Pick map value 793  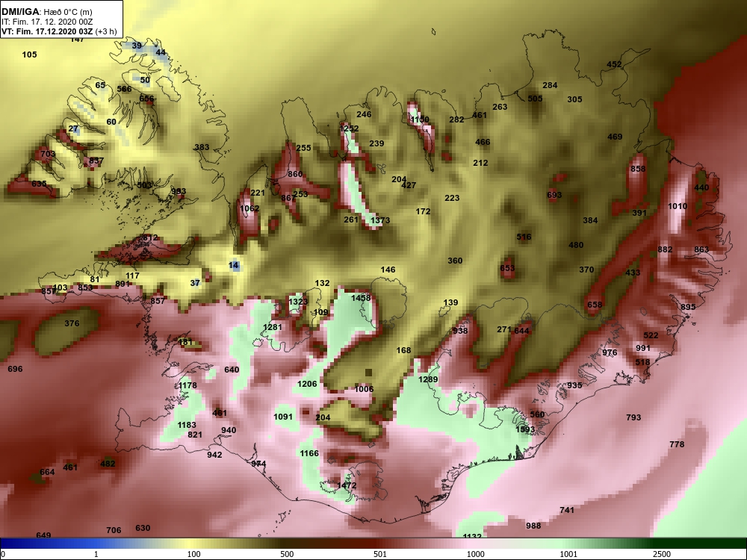click(633, 417)
